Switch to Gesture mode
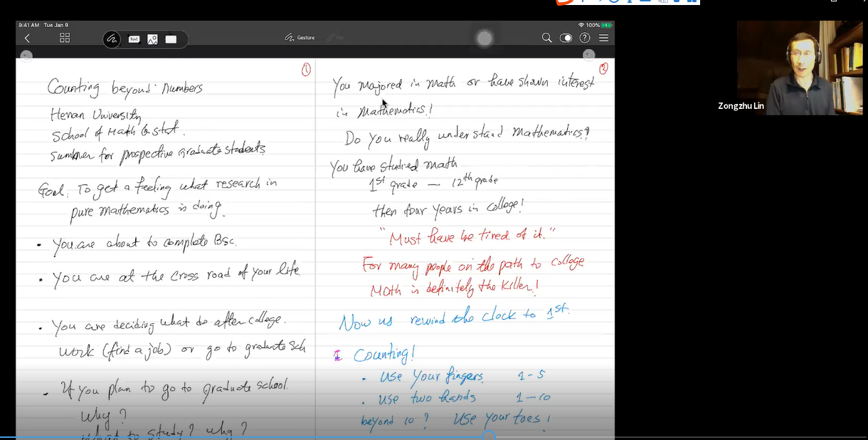The height and width of the screenshot is (440, 868). pyautogui.click(x=300, y=38)
